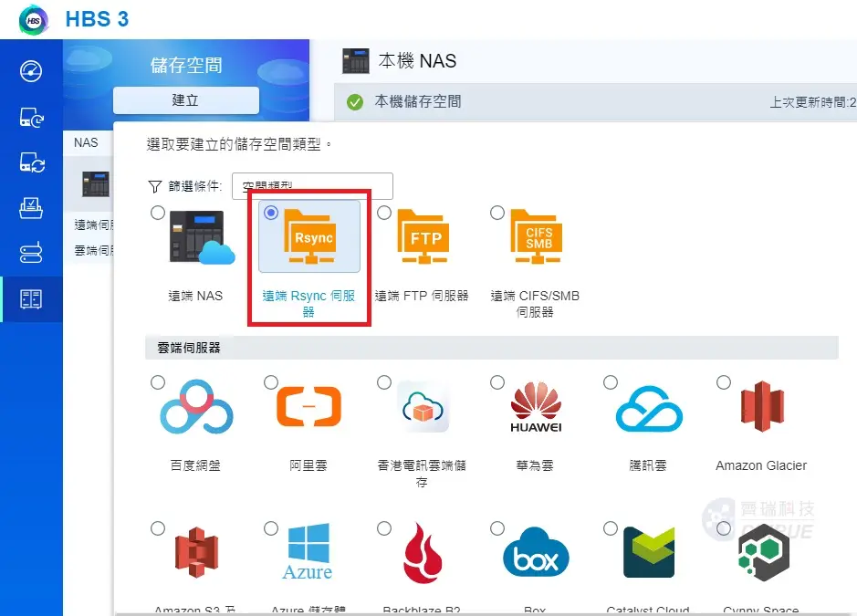Viewport: 857px width, 616px height.
Task: Click the 建立 button
Action: click(x=186, y=100)
